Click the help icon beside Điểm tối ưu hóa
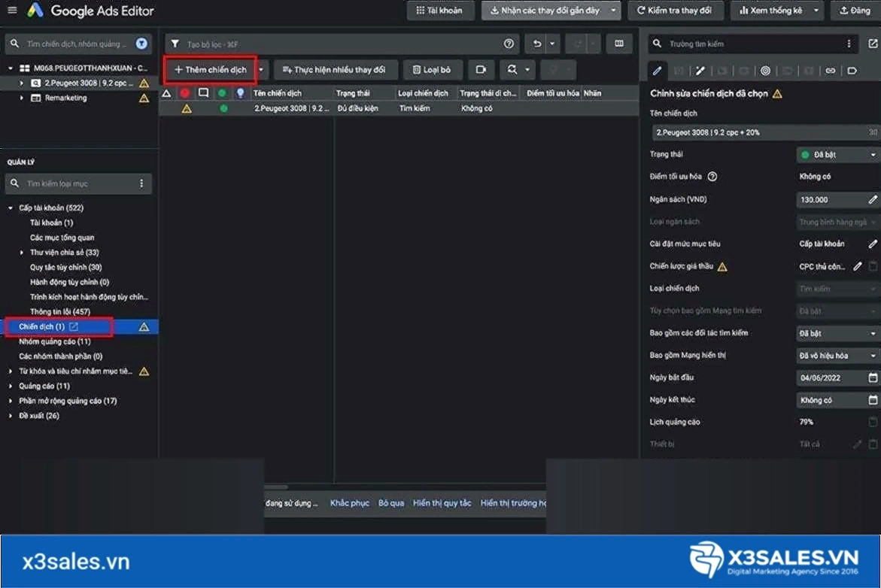881x588 pixels. point(712,177)
